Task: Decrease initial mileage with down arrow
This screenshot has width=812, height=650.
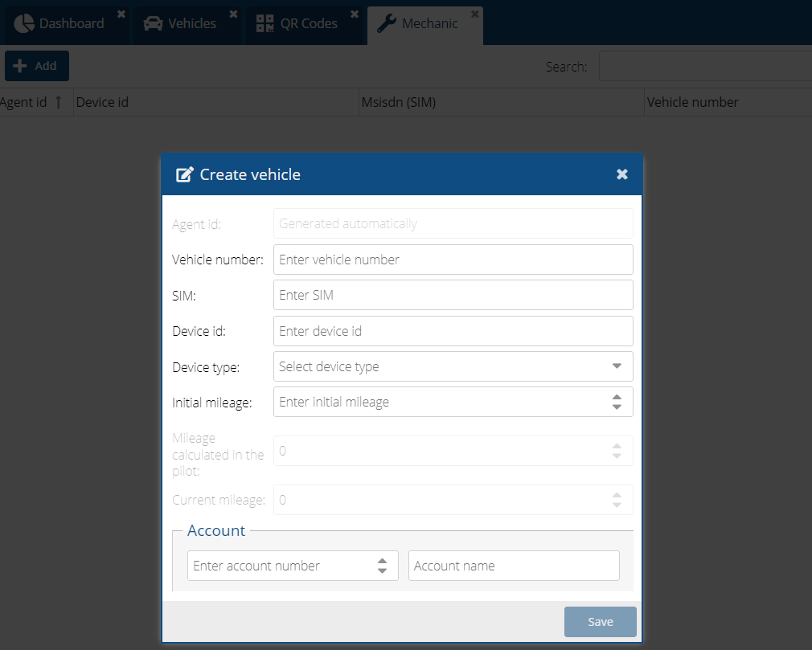Action: (617, 407)
